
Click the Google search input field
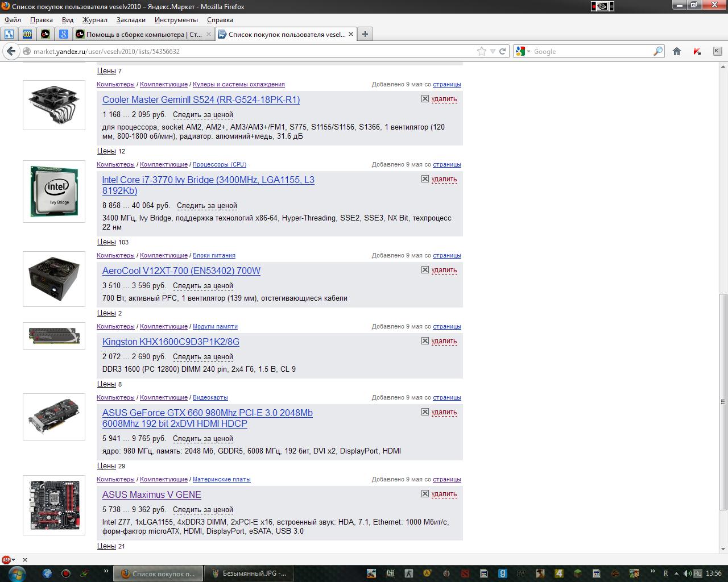coord(591,51)
